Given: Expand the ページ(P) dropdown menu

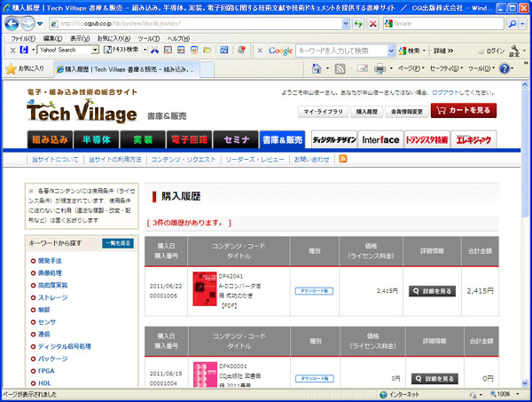Looking at the screenshot, I should coord(409,68).
